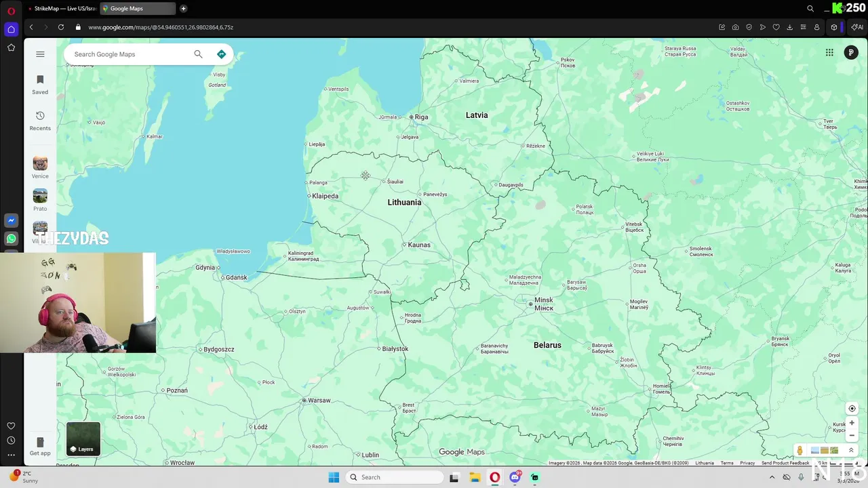This screenshot has width=868, height=488.
Task: Click the Search Google Maps field
Action: click(x=129, y=54)
